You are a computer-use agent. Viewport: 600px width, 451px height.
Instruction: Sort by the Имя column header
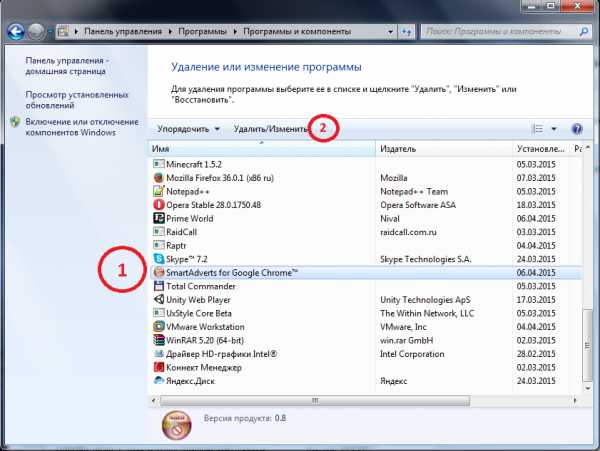[x=262, y=149]
